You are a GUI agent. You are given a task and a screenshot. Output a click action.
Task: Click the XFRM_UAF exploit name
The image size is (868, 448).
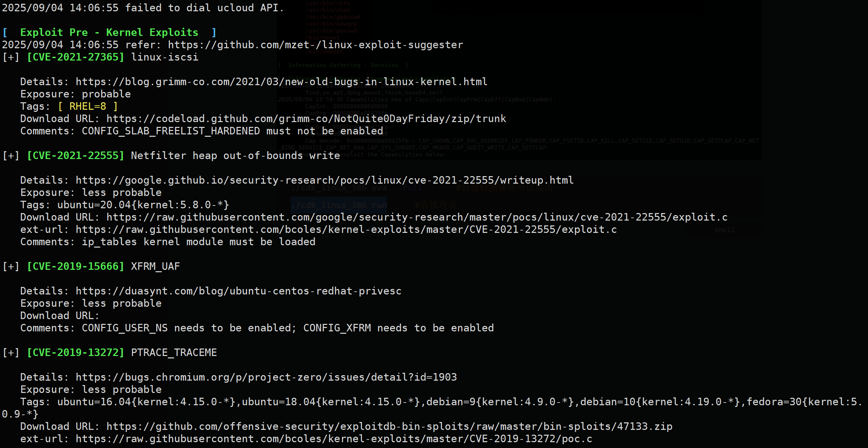pos(156,266)
